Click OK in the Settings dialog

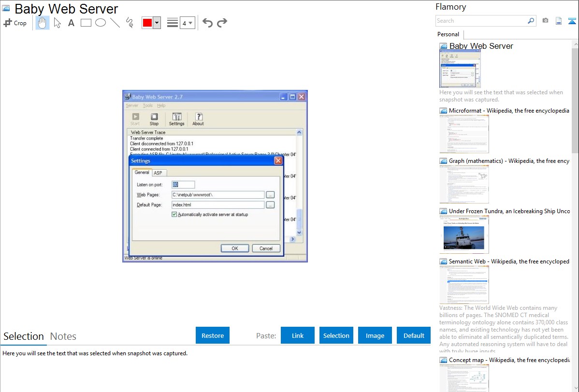pyautogui.click(x=235, y=248)
